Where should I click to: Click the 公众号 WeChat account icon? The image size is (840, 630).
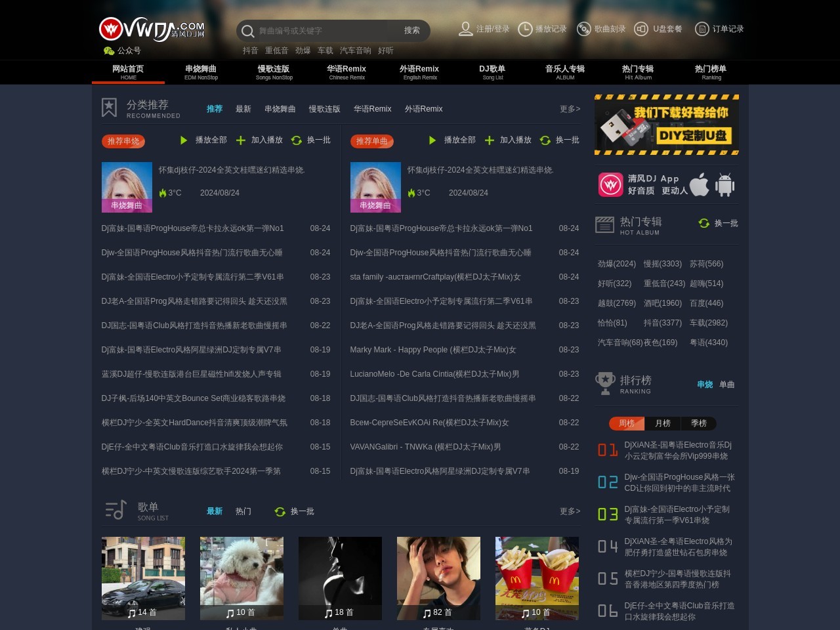(108, 51)
